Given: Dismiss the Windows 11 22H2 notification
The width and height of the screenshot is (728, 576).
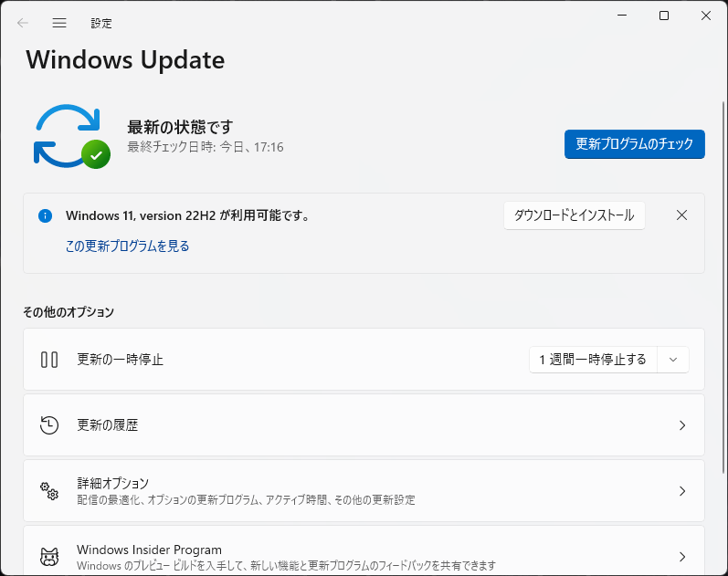Looking at the screenshot, I should click(681, 215).
